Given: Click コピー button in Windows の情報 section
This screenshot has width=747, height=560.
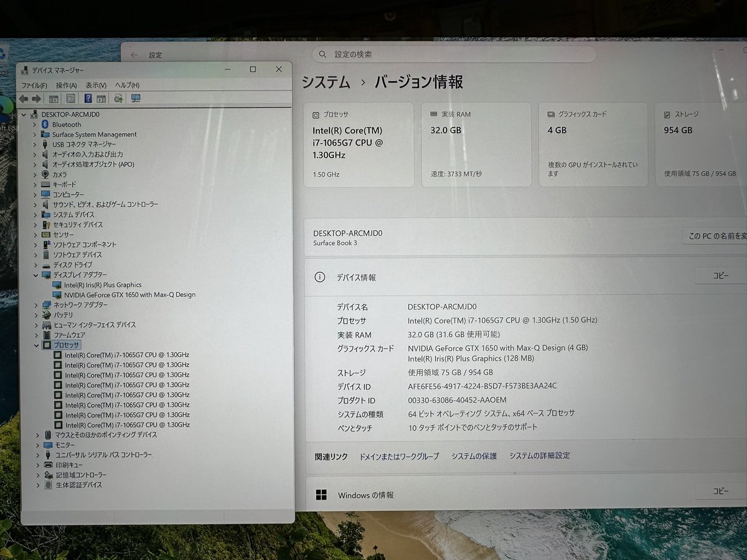Looking at the screenshot, I should click(x=721, y=491).
